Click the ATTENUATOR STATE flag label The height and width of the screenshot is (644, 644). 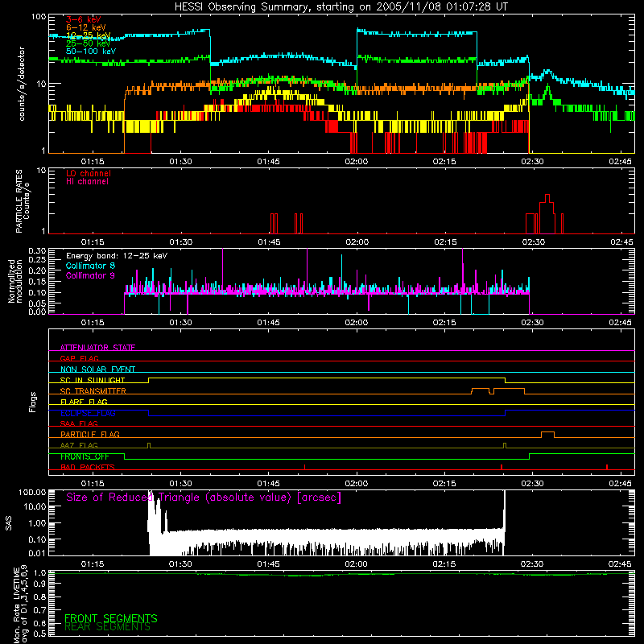tap(97, 348)
